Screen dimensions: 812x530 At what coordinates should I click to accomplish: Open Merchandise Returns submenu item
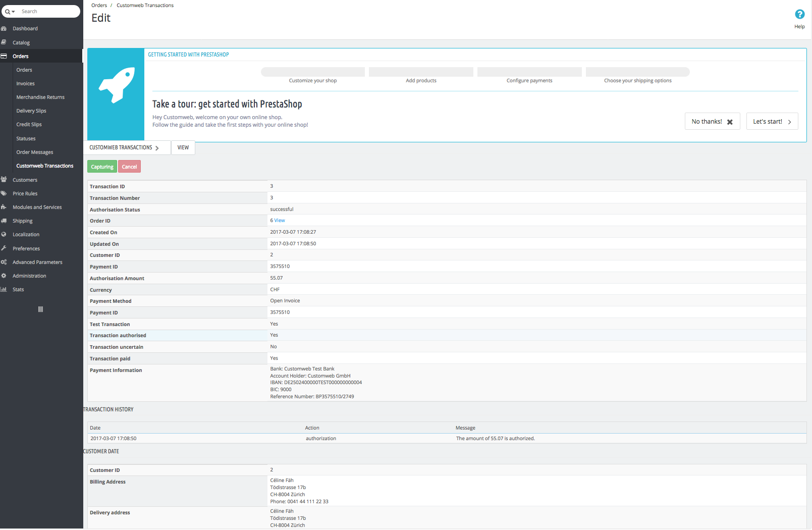[x=40, y=97]
